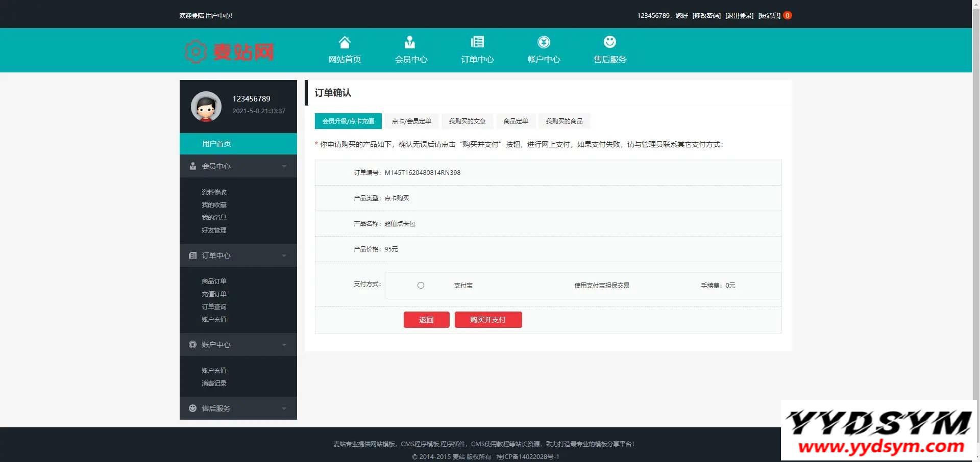
Task: Expand the sidebar 售后服务 section arrow
Action: [284, 408]
